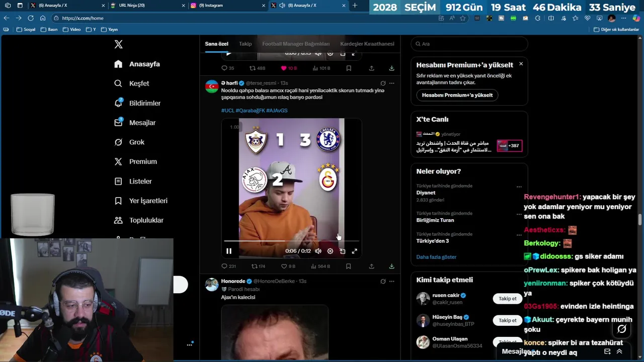Screen dimensions: 644x362
Task: Expand the Mesajlar drawer chevron
Action: click(619, 351)
